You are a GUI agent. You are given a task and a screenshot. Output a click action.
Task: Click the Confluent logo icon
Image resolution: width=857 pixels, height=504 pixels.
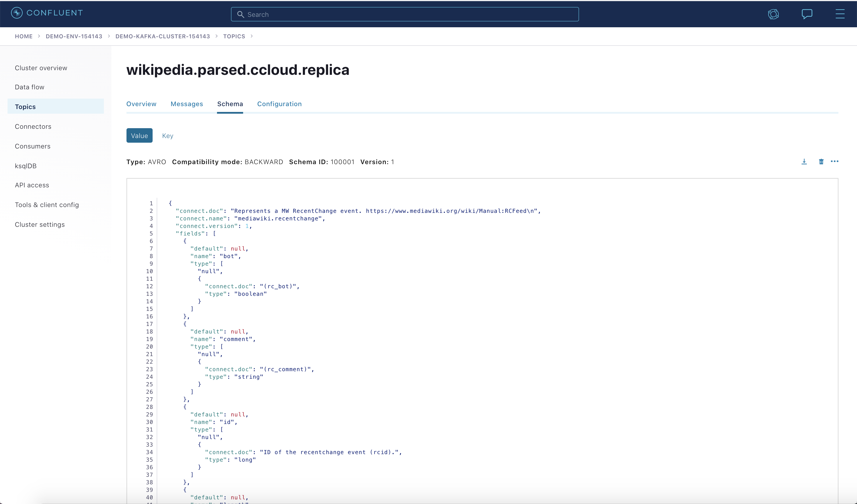click(x=17, y=13)
